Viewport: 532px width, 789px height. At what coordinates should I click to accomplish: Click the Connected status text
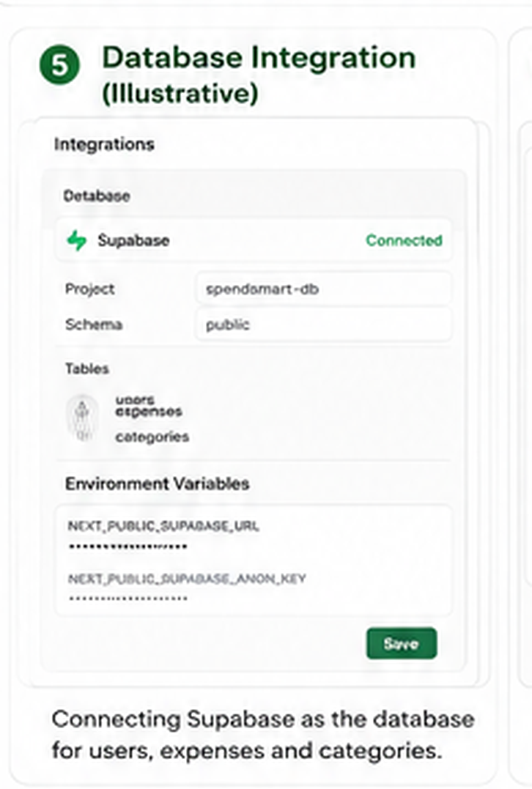(x=404, y=240)
